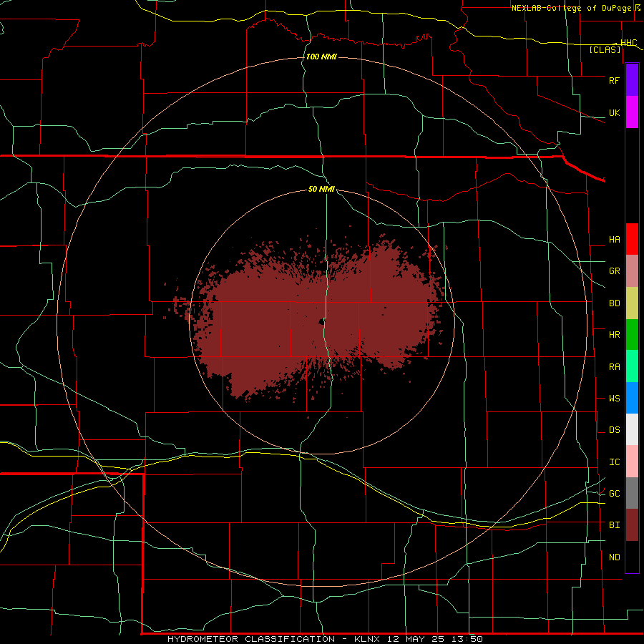The image size is (644, 644).
Task: Click the KLNX radar site identifier
Action: (x=367, y=639)
